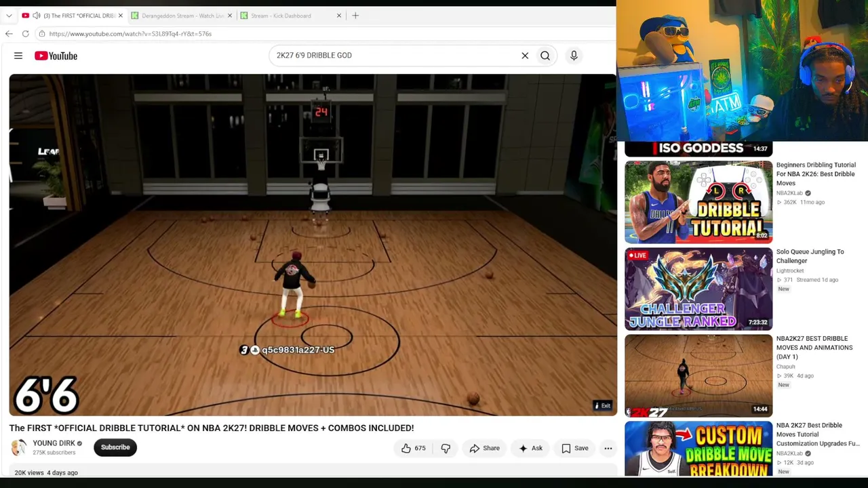Dislike the video
868x488 pixels.
[x=446, y=448]
